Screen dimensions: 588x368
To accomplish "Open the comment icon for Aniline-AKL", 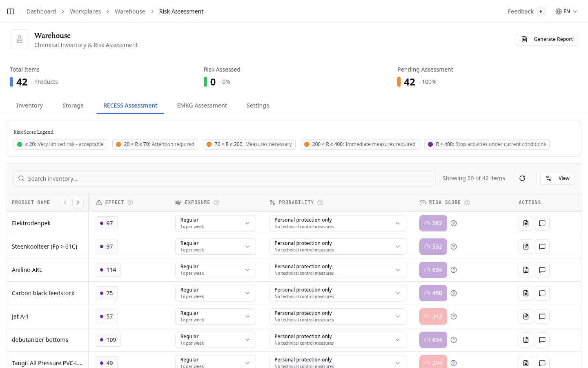I will (x=542, y=270).
